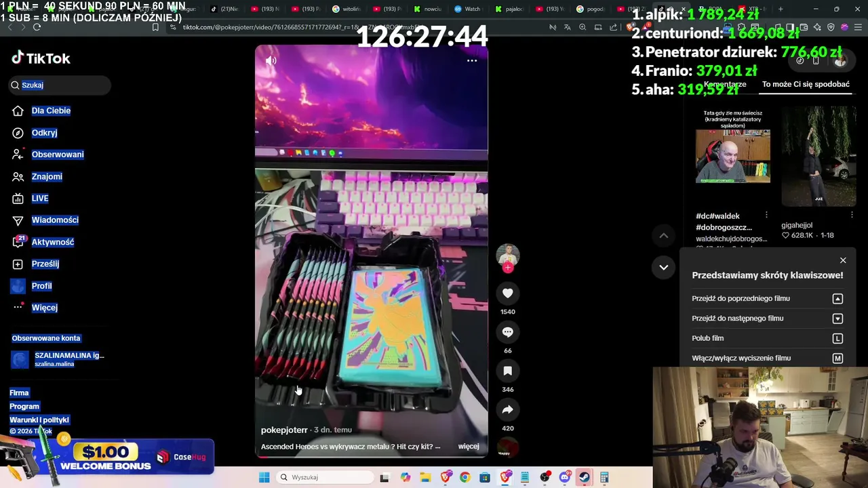Click the TikTok logo
This screenshot has width=868, height=488.
point(41,58)
